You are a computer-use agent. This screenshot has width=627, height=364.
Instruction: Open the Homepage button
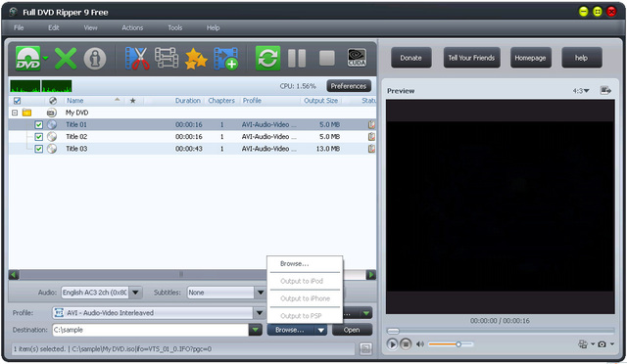pyautogui.click(x=530, y=58)
